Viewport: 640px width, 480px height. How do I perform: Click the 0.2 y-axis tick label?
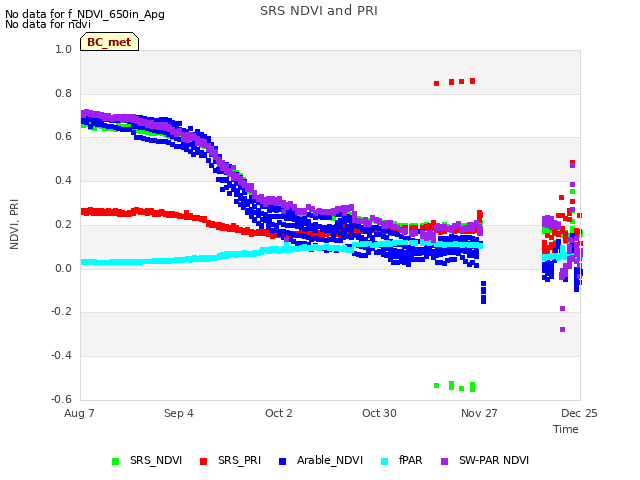pos(64,224)
